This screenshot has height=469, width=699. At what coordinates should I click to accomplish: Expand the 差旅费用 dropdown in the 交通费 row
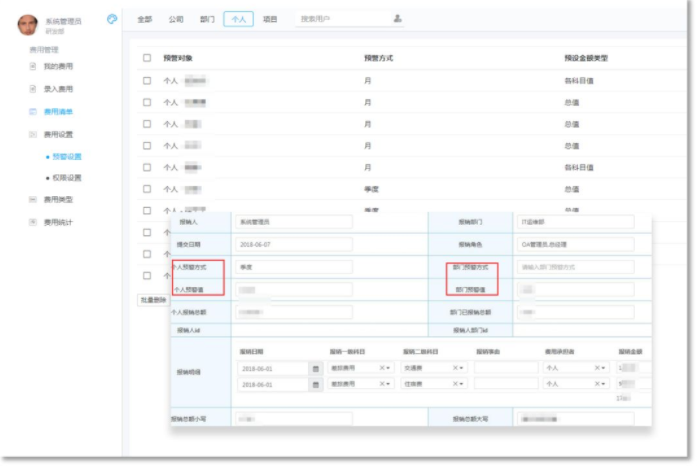pos(388,368)
